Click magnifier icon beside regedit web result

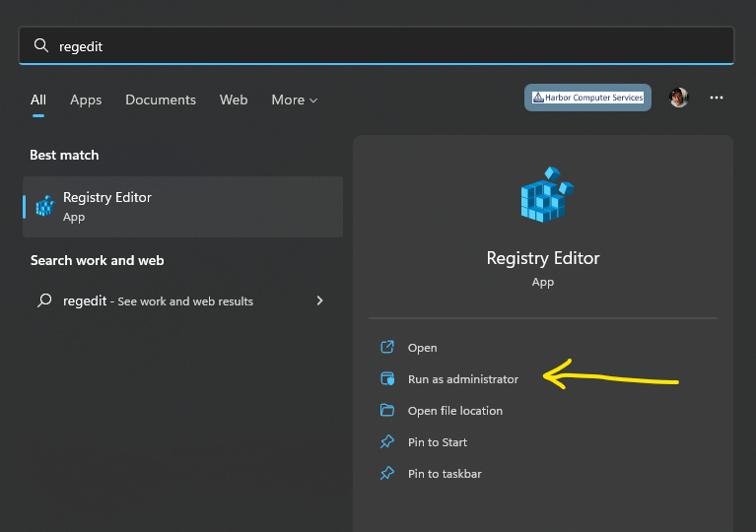pyautogui.click(x=44, y=300)
